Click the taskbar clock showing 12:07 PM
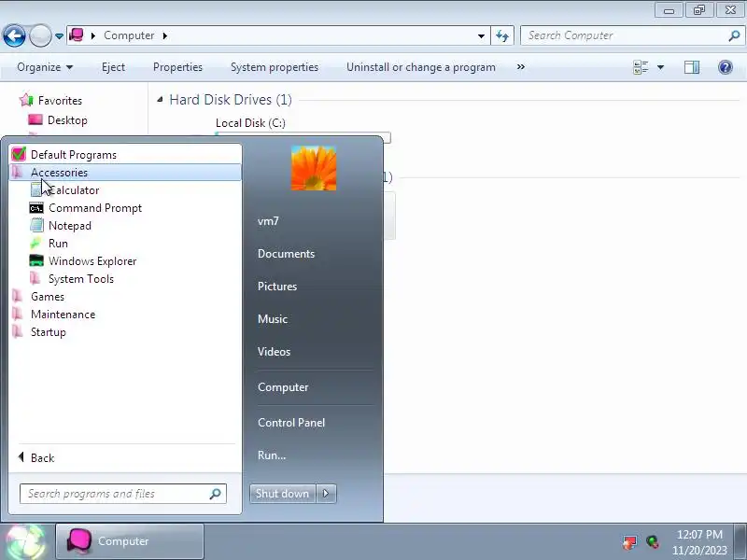The height and width of the screenshot is (560, 747). (x=699, y=542)
